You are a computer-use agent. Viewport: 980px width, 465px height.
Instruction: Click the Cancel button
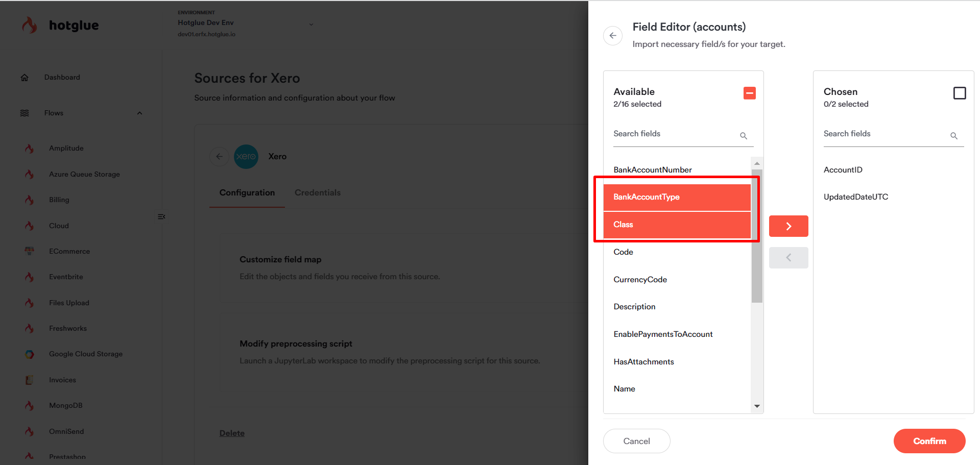pyautogui.click(x=636, y=441)
